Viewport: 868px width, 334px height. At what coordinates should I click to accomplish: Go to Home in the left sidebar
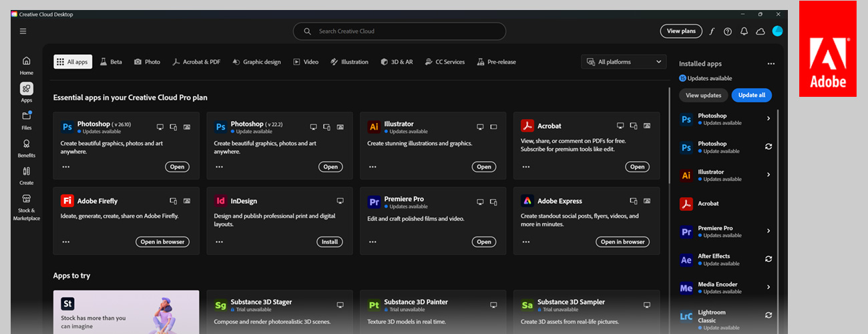(x=26, y=65)
